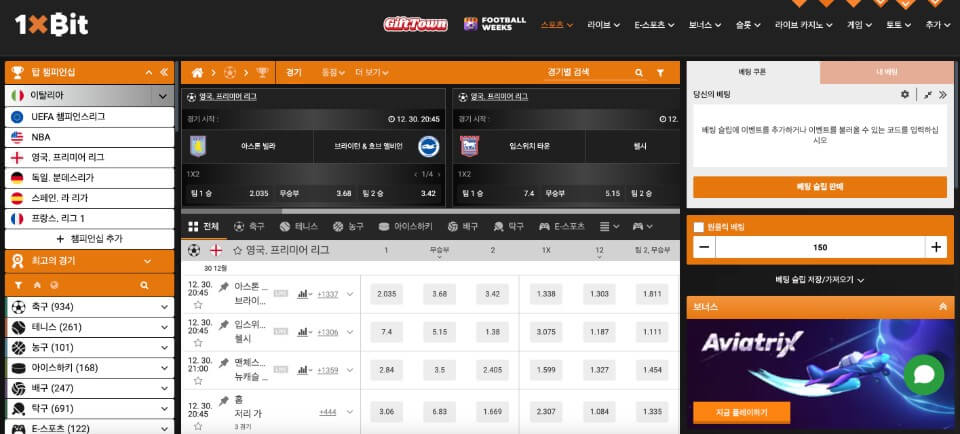The width and height of the screenshot is (960, 434).
Task: Open UEFA 챔피언스리그 in top championships
Action: tap(89, 116)
